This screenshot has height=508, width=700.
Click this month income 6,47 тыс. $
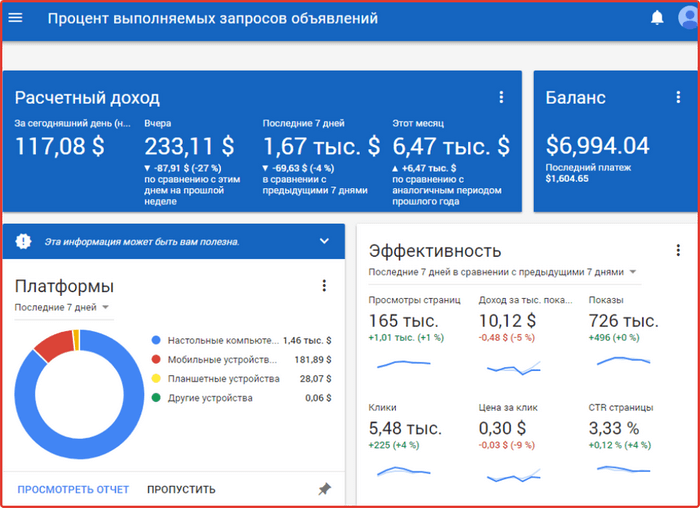(451, 146)
